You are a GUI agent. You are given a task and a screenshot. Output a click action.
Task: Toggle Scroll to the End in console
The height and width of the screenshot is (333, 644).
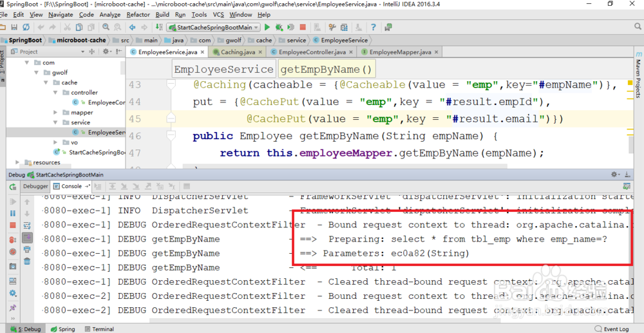(27, 237)
